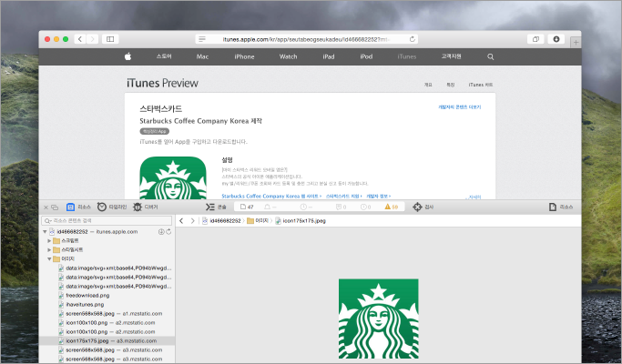Open iPod in Apple navigation bar
Screen dimensions: 622x364
(x=366, y=56)
